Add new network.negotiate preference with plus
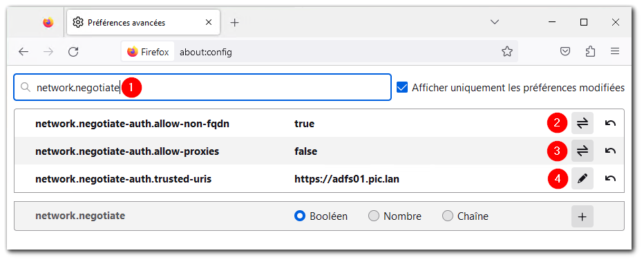The height and width of the screenshot is (262, 644). coord(582,216)
